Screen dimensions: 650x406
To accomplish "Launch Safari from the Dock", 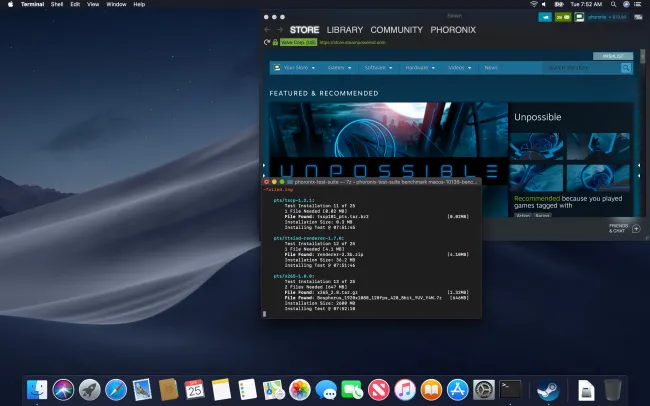I will 115,389.
